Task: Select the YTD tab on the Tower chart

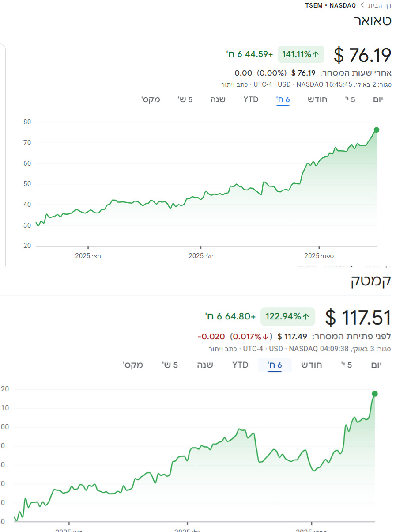Action: point(251,99)
